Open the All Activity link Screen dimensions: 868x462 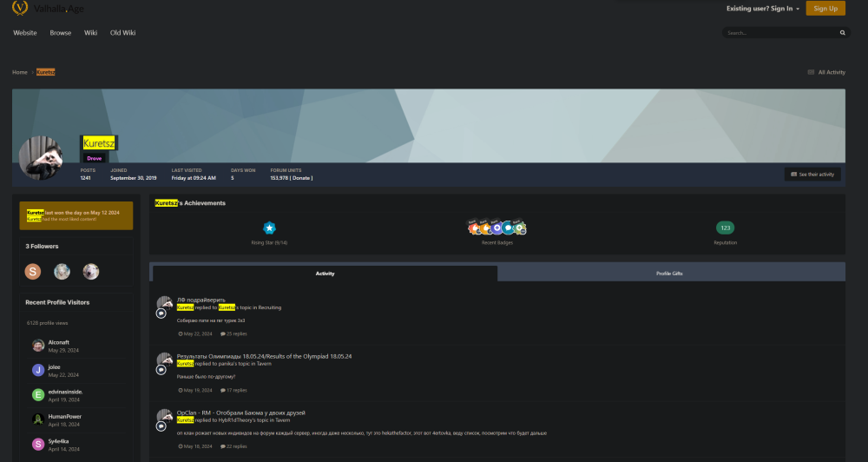point(826,72)
